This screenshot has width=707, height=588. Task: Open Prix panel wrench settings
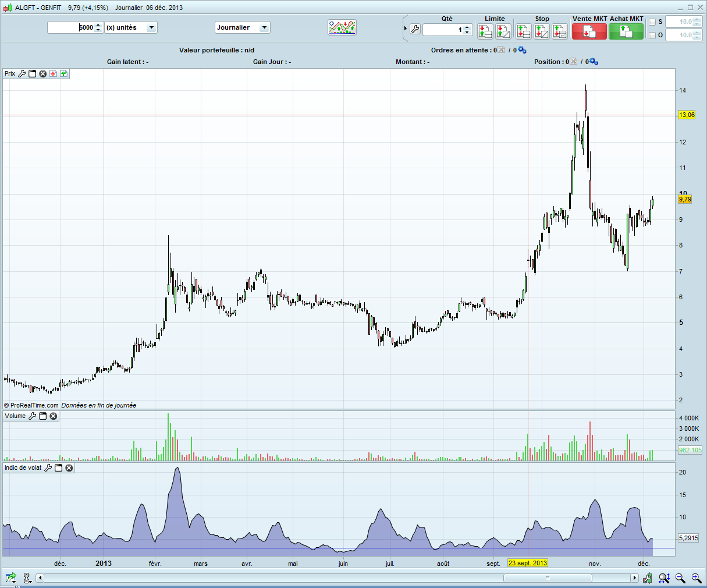[22, 74]
